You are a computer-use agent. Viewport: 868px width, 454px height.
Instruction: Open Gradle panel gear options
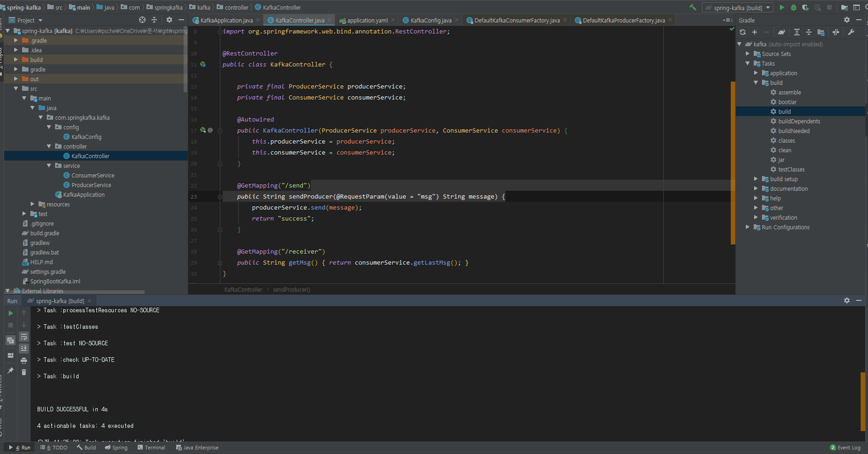point(847,20)
